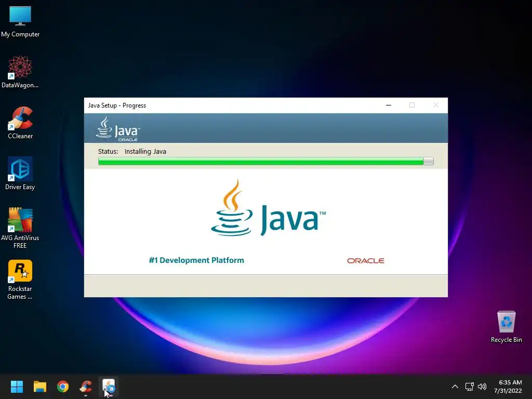The width and height of the screenshot is (532, 399).
Task: Click the Java Oracle logo in header banner
Action: (118, 129)
